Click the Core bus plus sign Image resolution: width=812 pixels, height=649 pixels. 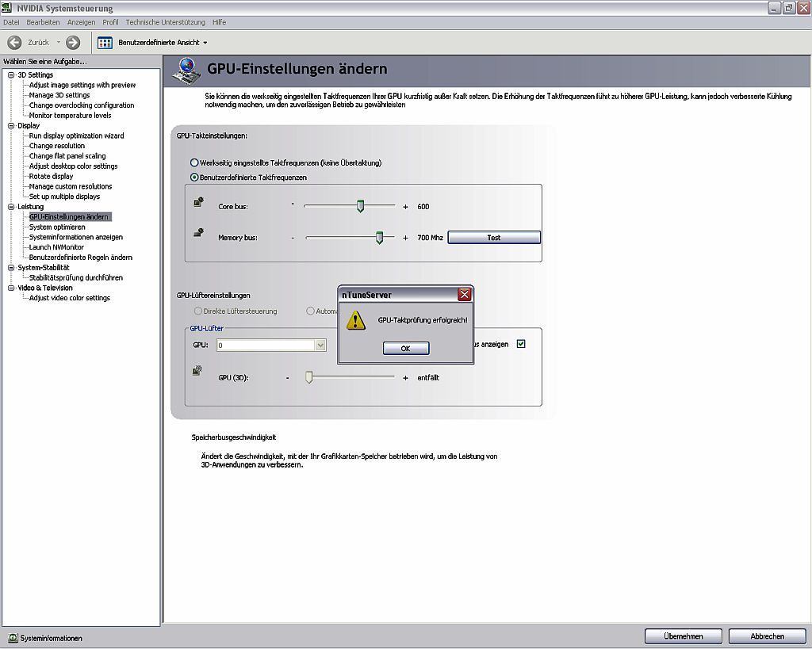405,207
